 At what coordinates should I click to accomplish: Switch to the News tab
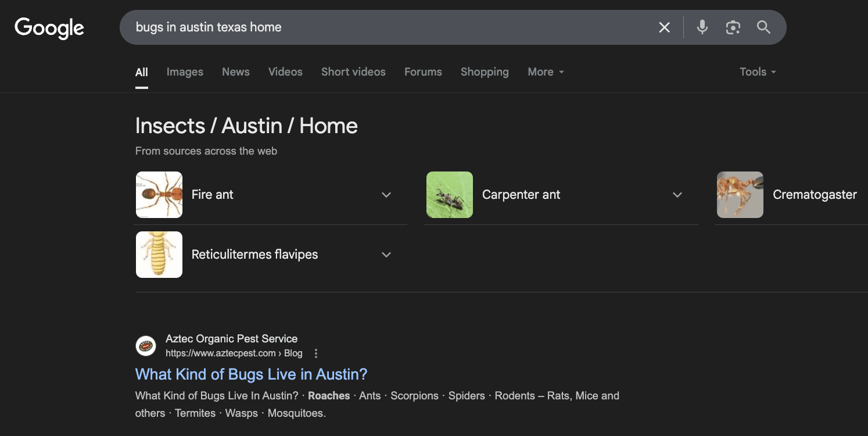coord(235,72)
